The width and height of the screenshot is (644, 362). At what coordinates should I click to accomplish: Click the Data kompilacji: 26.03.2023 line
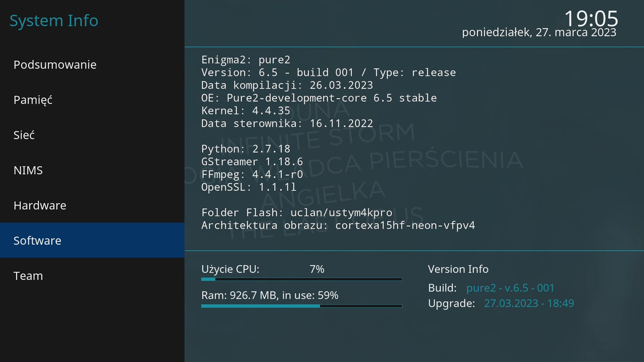[x=287, y=85]
